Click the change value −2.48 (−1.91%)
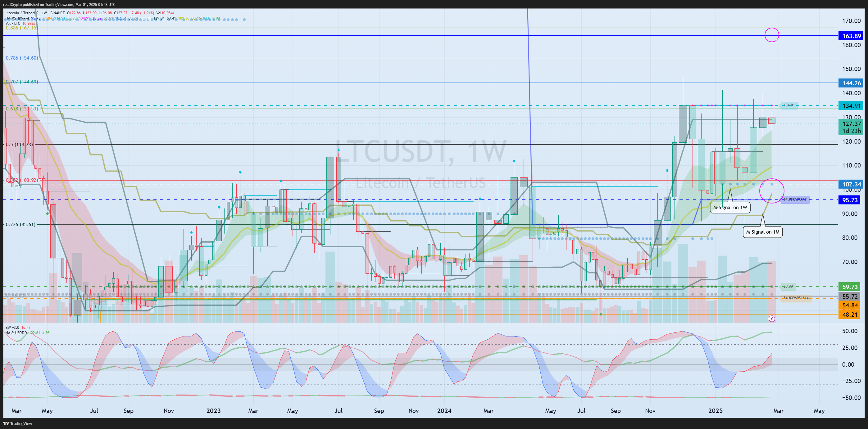 coord(142,13)
